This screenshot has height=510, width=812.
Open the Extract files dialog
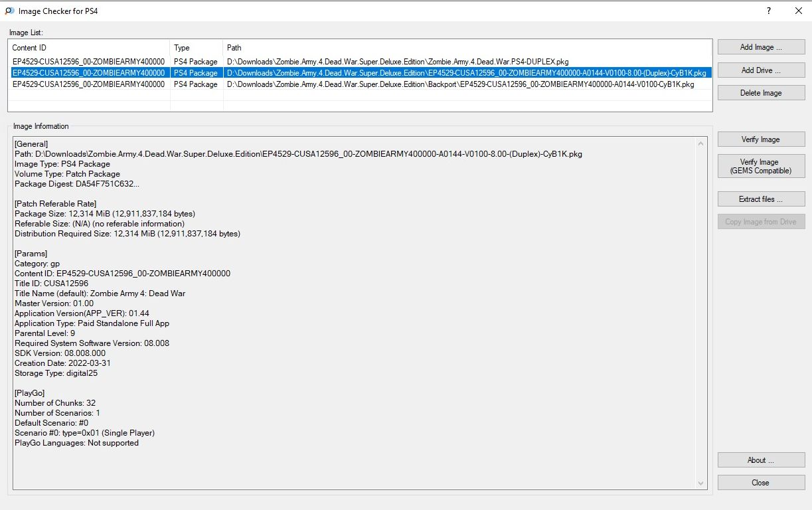(761, 199)
